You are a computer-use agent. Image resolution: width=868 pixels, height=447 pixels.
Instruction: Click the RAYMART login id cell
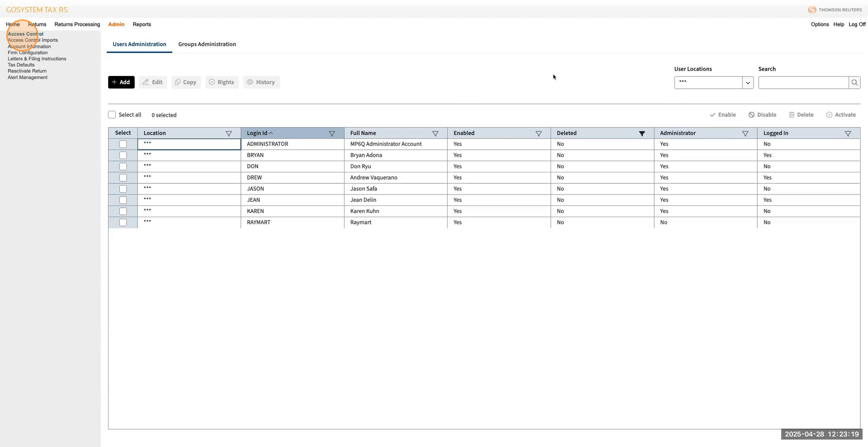click(292, 223)
